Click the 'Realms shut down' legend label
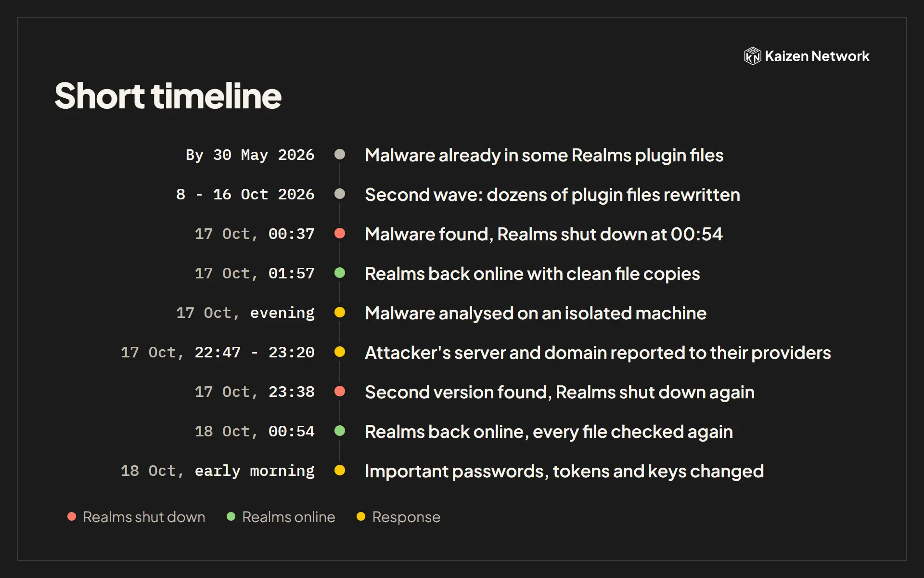Viewport: 924px width, 578px height. (144, 517)
